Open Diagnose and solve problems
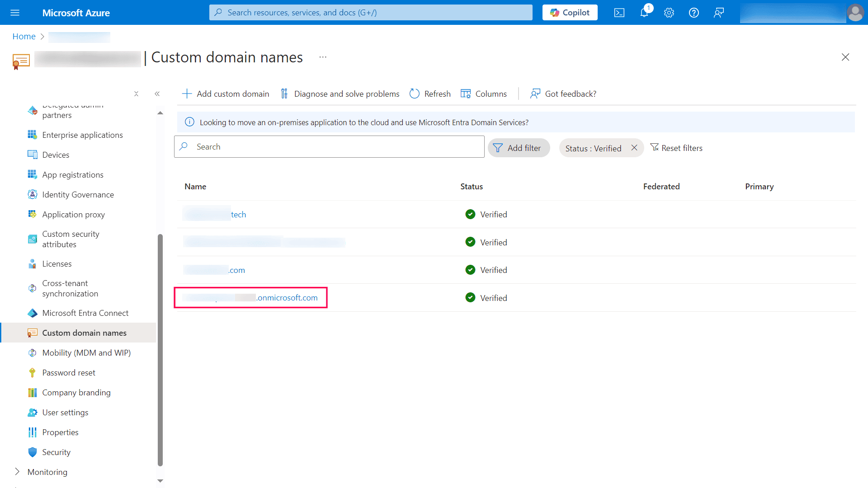Viewport: 868px width, 488px height. [x=340, y=94]
